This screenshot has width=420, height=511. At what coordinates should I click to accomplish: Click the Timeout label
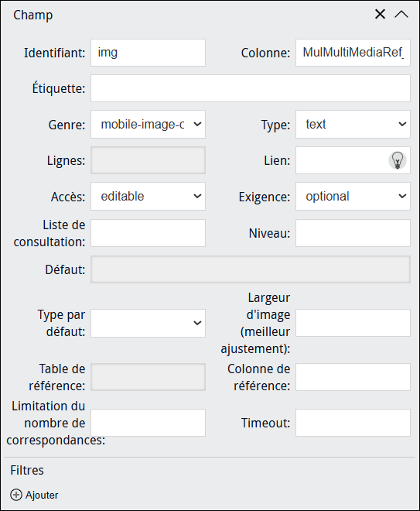click(x=265, y=423)
